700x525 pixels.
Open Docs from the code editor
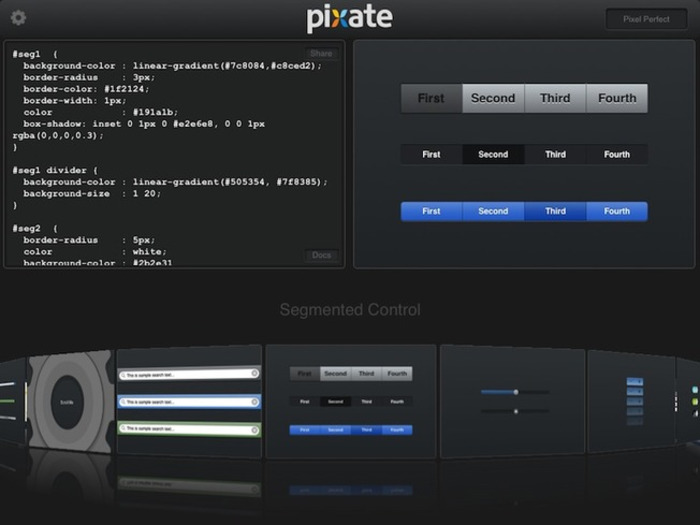click(x=321, y=255)
